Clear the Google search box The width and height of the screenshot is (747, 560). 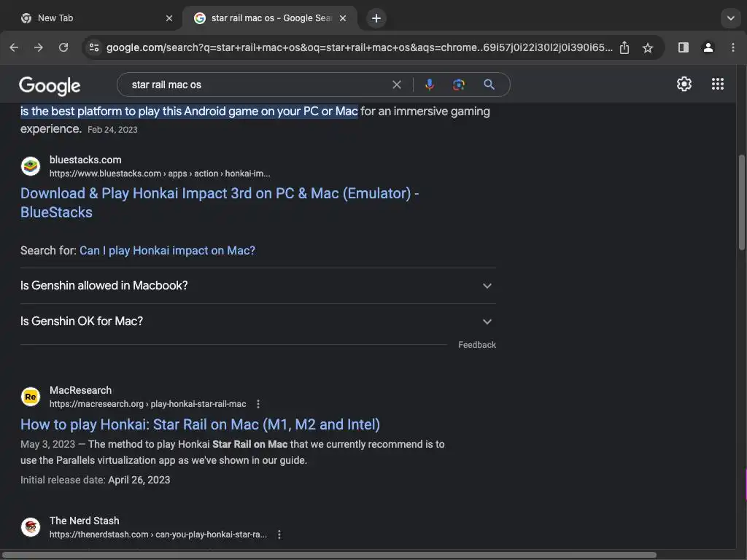click(396, 85)
